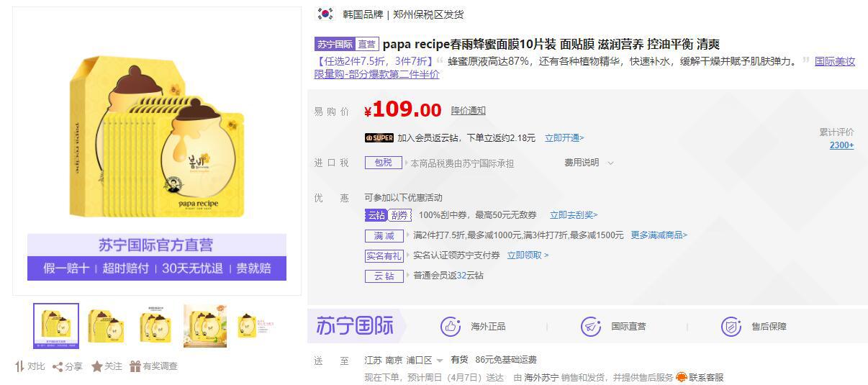
Task: Click the 对比 compare link text
Action: 36,366
